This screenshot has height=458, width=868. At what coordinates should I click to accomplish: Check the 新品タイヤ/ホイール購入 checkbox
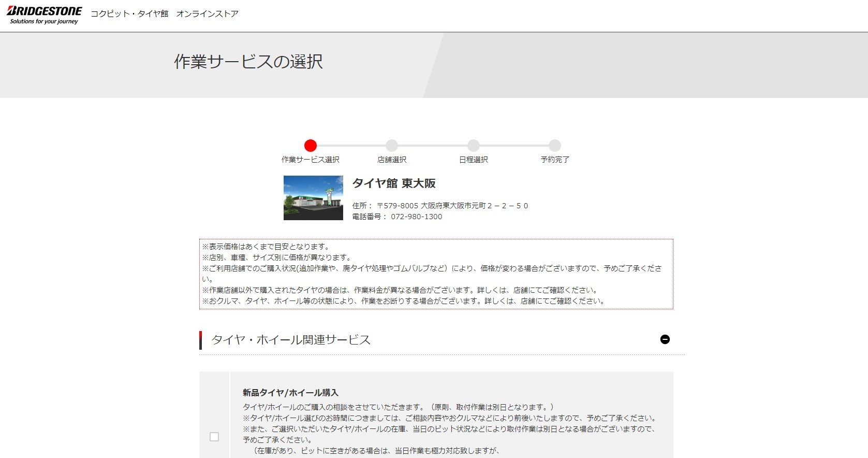pos(214,437)
